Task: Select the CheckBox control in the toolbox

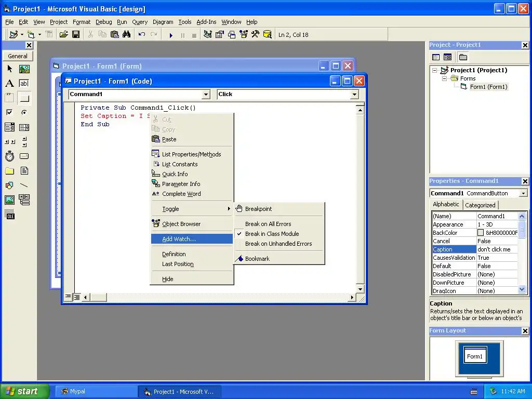Action: 9,112
